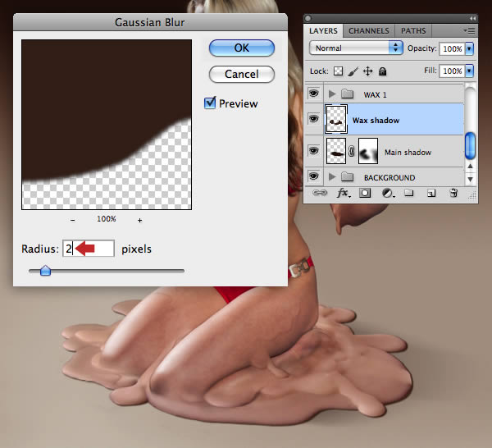Create a new layer icon
Screen dimensions: 492x448
[x=431, y=193]
